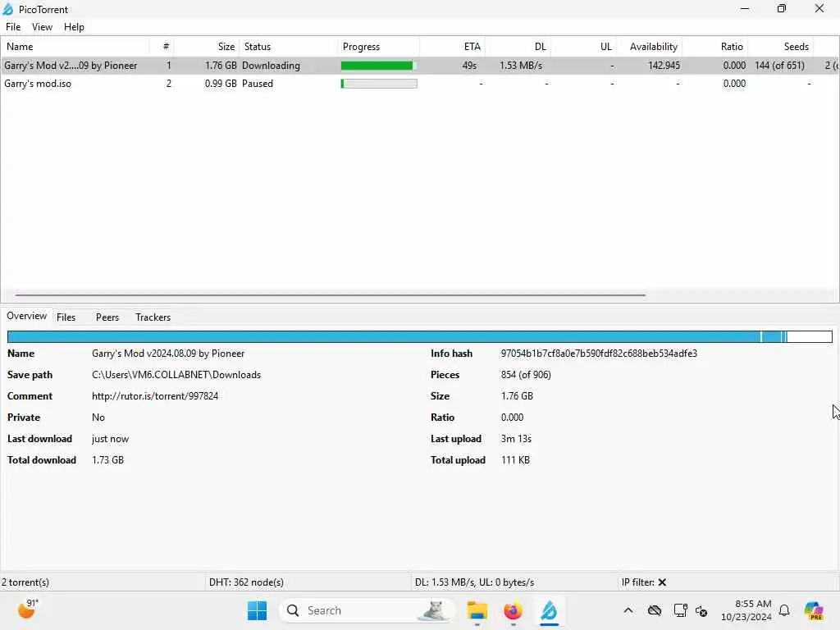Minimize the PicoTorrent window
Image resolution: width=840 pixels, height=630 pixels.
[x=745, y=8]
